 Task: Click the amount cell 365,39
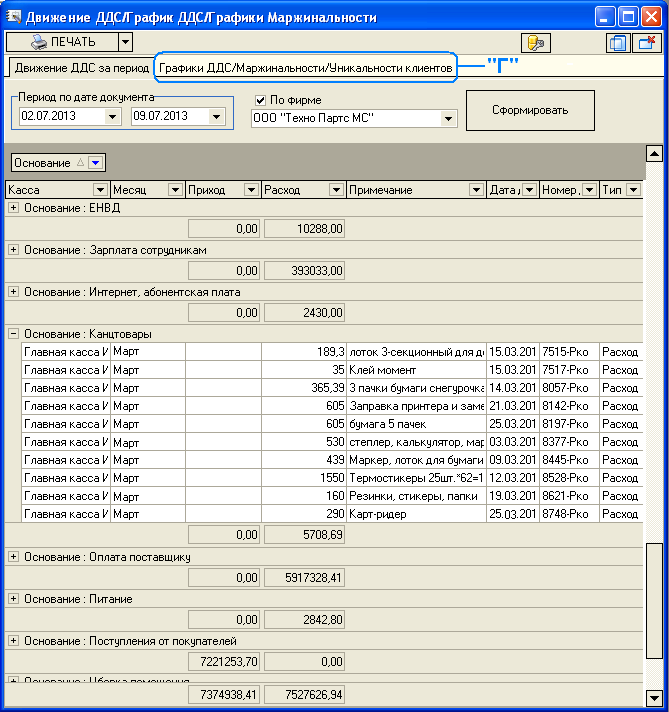[x=303, y=388]
